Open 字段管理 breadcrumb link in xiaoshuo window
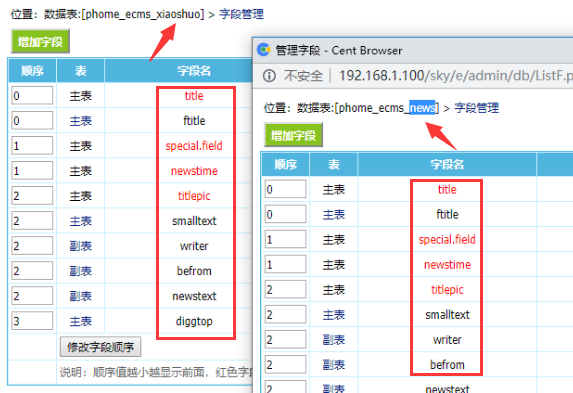This screenshot has width=573, height=393. (241, 14)
